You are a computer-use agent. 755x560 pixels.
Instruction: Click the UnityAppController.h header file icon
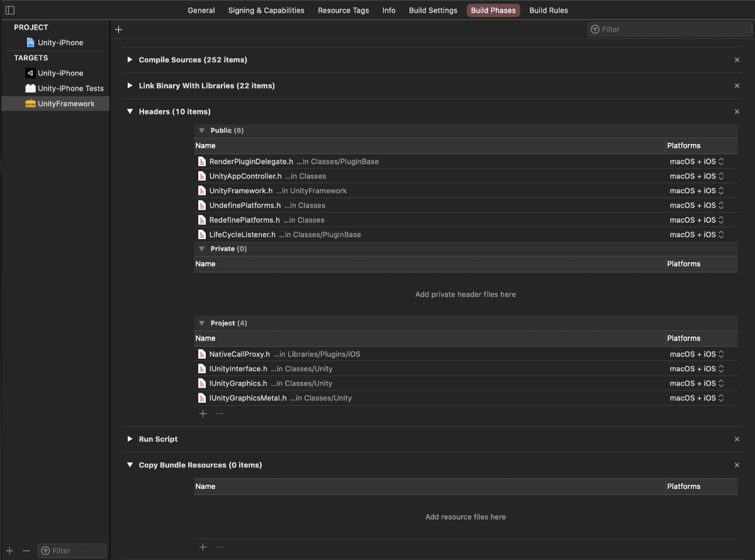coord(202,176)
